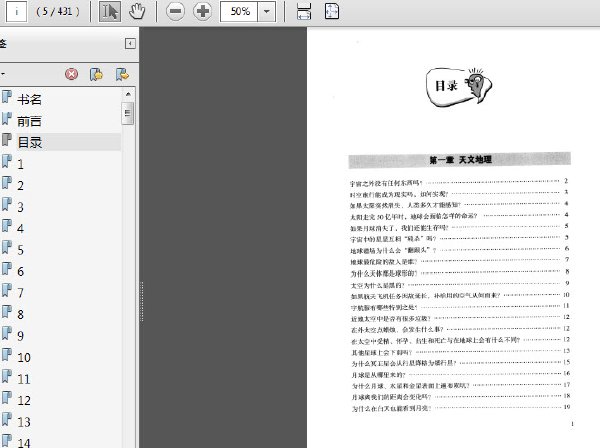Click bookmark icon beside 10

pos(7,355)
